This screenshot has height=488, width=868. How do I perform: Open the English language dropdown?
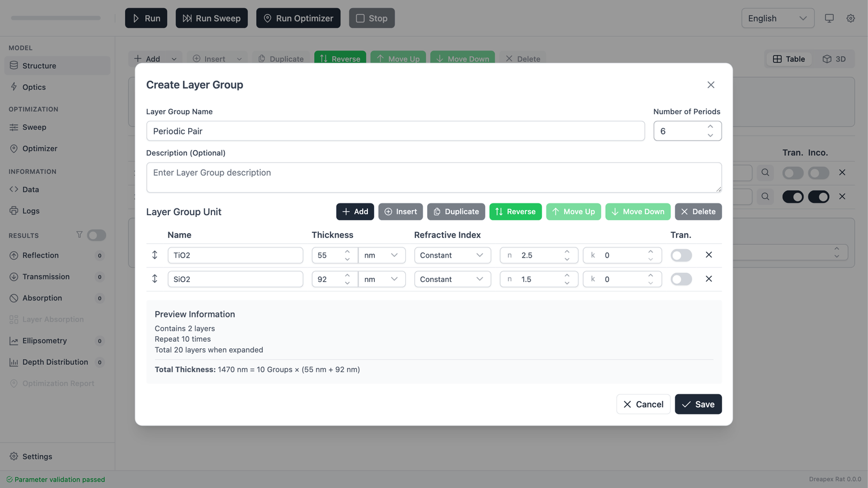pyautogui.click(x=777, y=18)
